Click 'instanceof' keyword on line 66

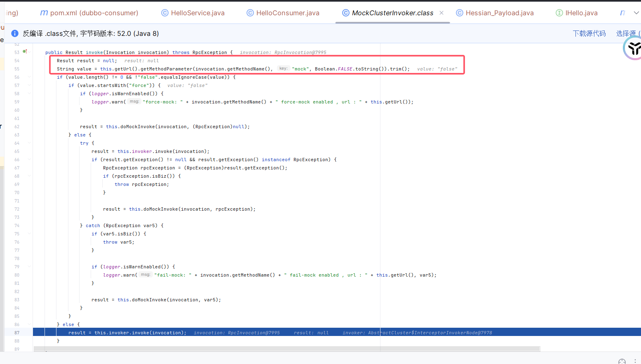pos(276,160)
